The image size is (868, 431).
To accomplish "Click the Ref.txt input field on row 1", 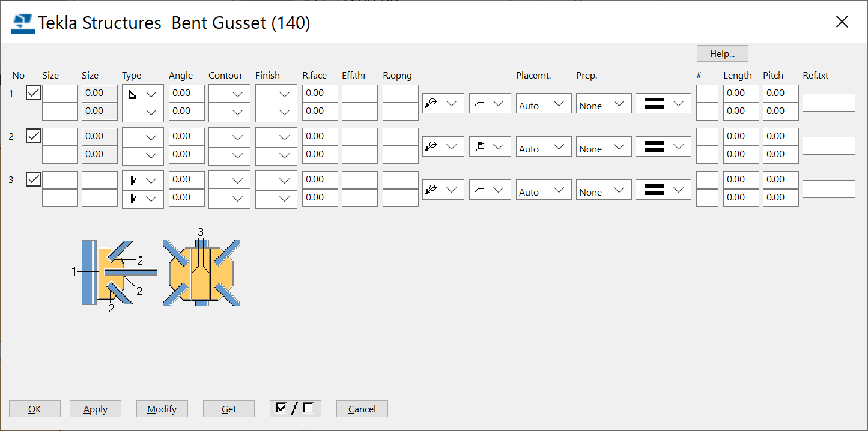I will 829,102.
